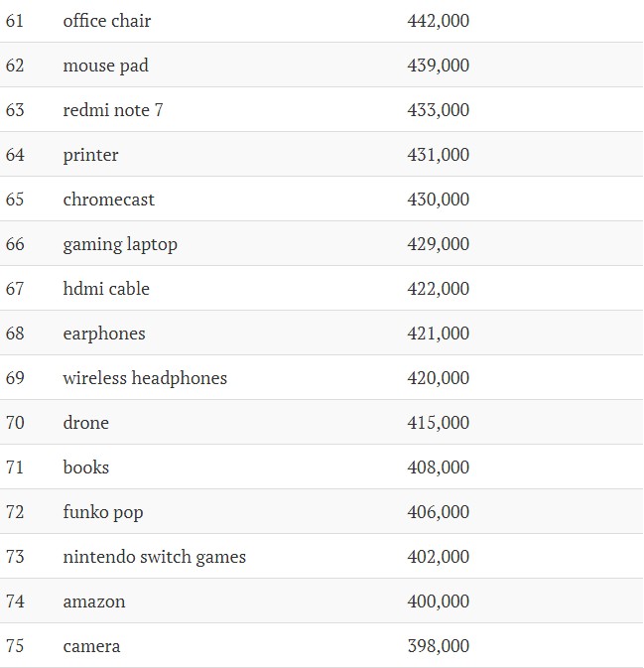The image size is (644, 668).
Task: Click the 'wireless headphones' keyword
Action: (145, 378)
